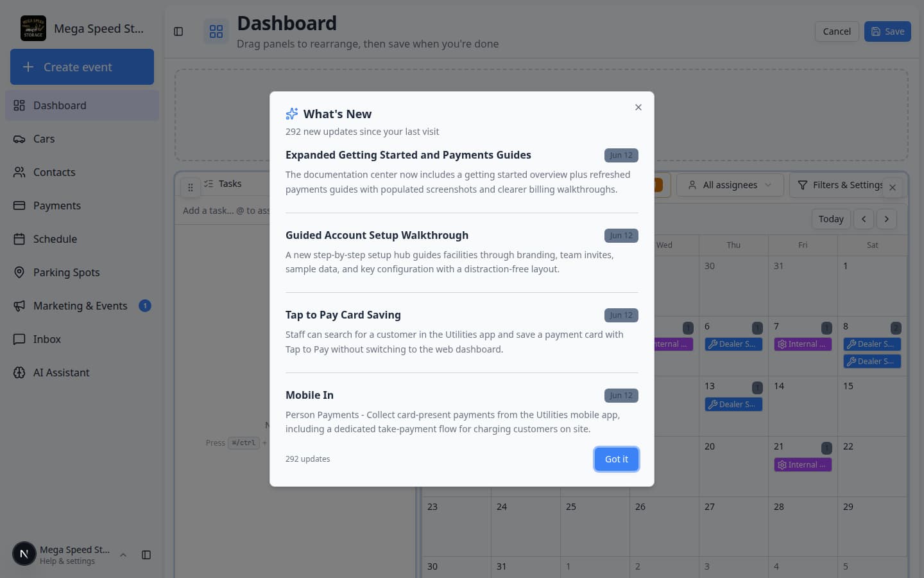Click the N user avatar
The image size is (924, 578).
coord(24,554)
